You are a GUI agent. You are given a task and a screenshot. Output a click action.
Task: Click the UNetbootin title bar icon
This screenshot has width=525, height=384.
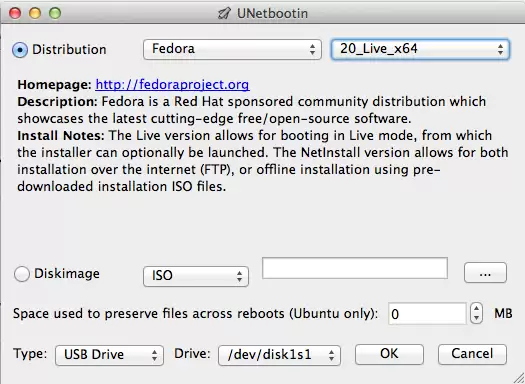(224, 13)
